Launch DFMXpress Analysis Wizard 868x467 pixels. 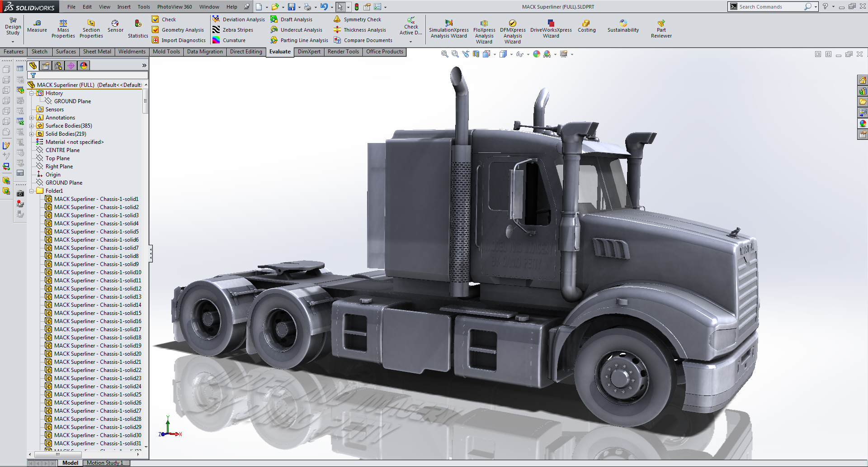click(513, 32)
